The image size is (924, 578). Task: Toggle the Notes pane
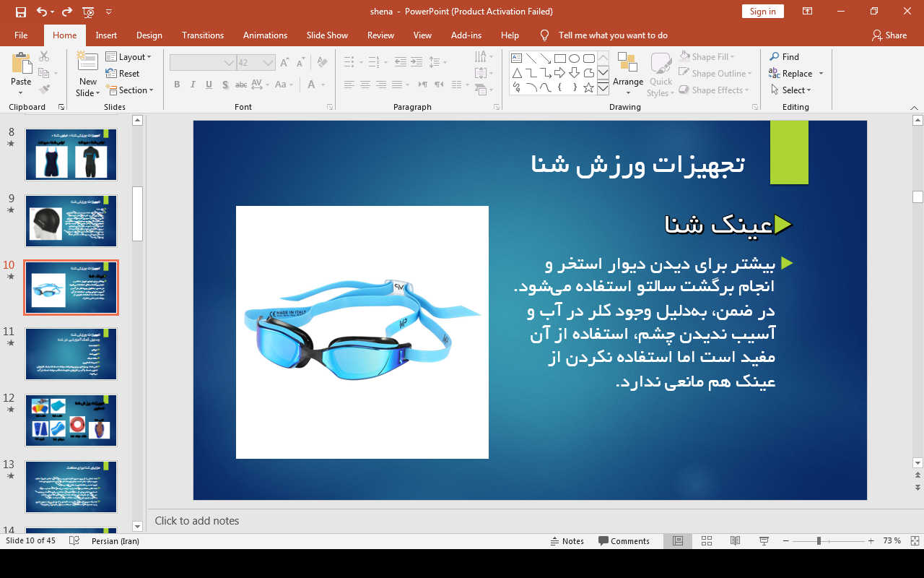[x=567, y=541]
